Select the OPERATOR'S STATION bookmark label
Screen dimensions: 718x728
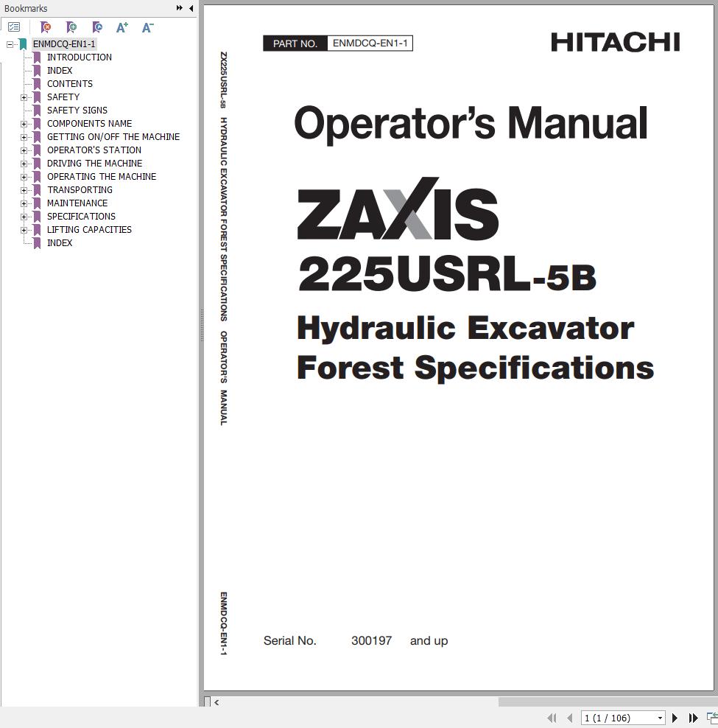tap(94, 150)
